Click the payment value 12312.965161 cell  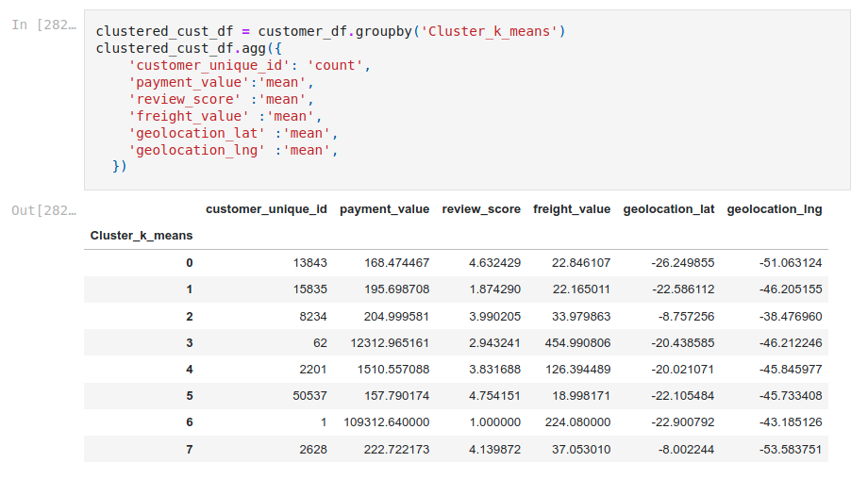click(x=390, y=343)
